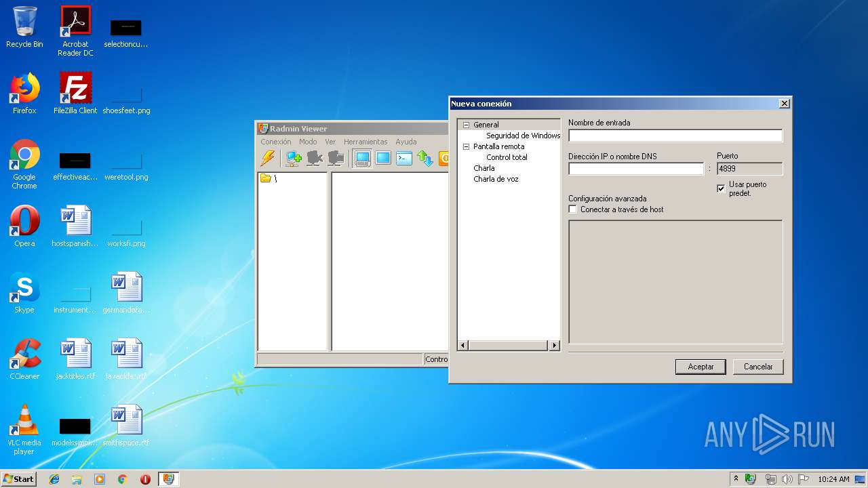
Task: Launch FileZilla Client desktop shortcut
Action: click(x=75, y=94)
